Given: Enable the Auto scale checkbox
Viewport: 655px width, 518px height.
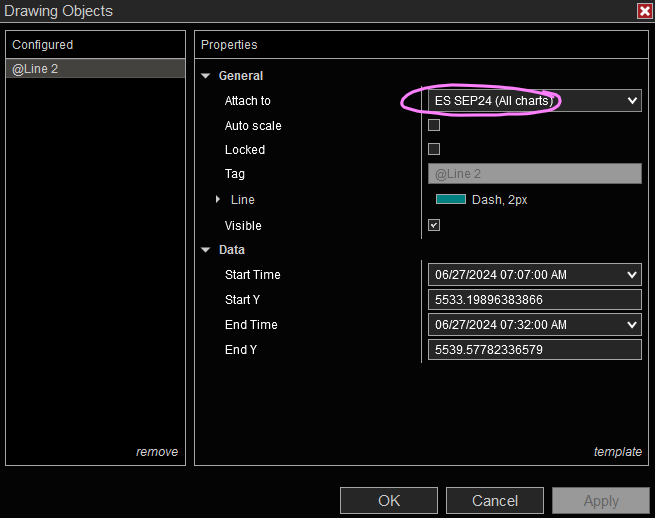Looking at the screenshot, I should (x=434, y=125).
